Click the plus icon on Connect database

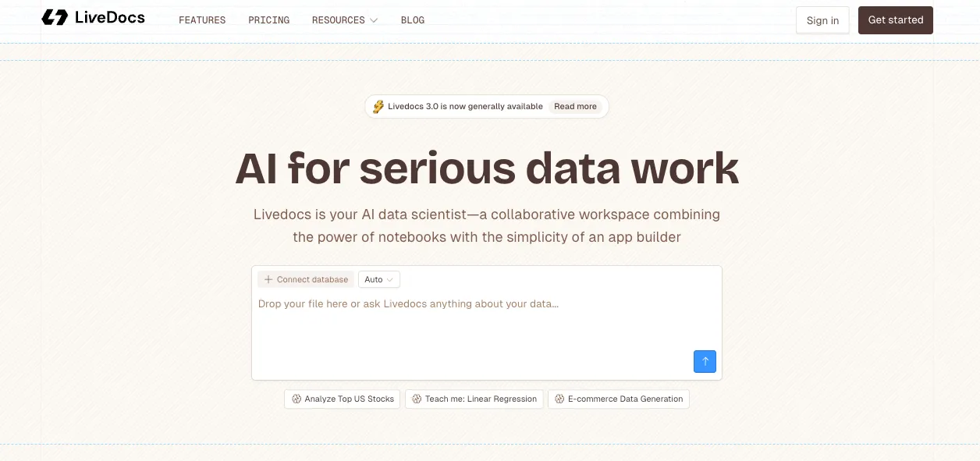(x=268, y=279)
